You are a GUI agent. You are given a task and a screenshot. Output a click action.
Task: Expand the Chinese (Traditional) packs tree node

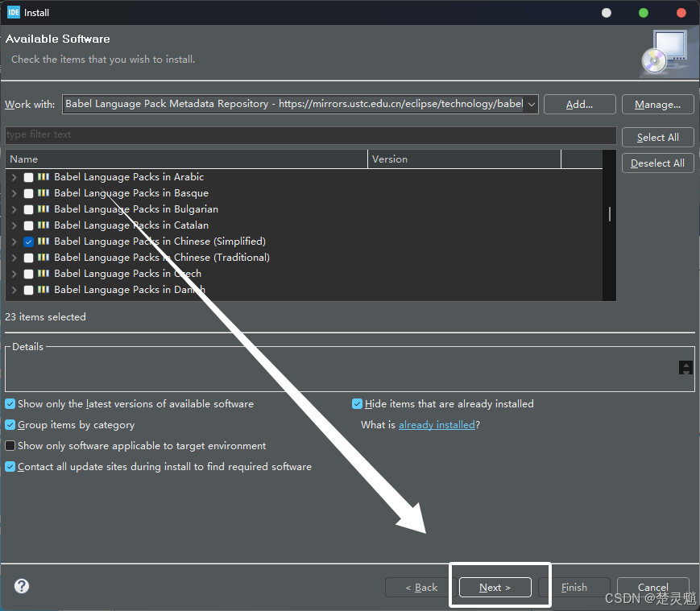coord(14,258)
